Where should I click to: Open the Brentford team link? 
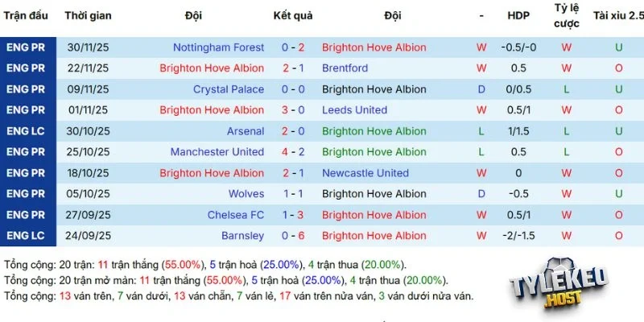pyautogui.click(x=345, y=68)
